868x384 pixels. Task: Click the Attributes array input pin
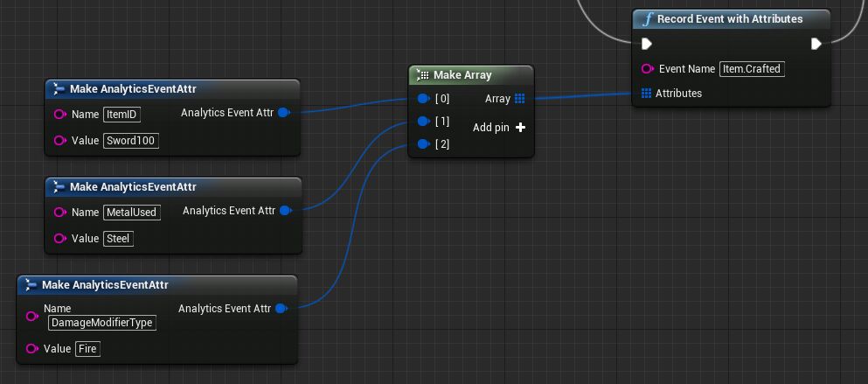[646, 93]
